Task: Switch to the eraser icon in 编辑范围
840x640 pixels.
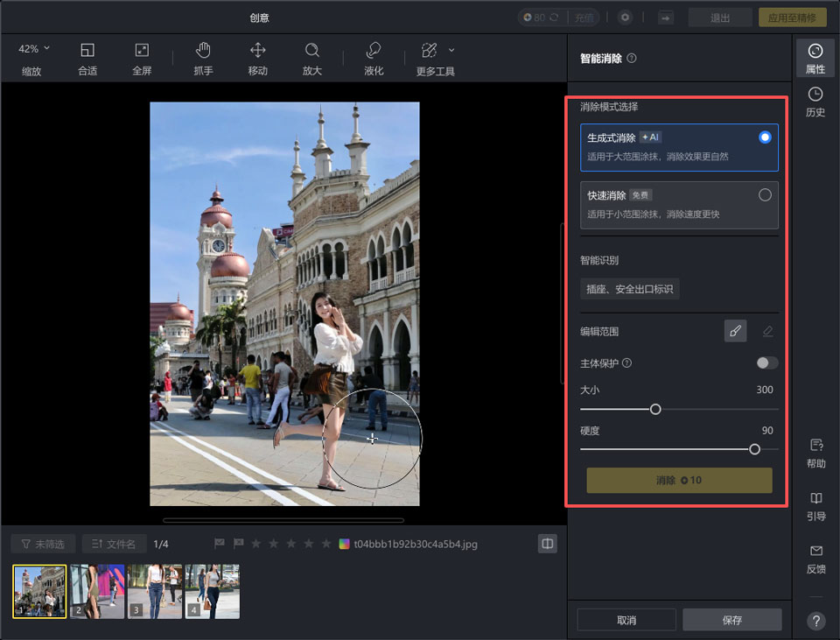Action: click(766, 331)
